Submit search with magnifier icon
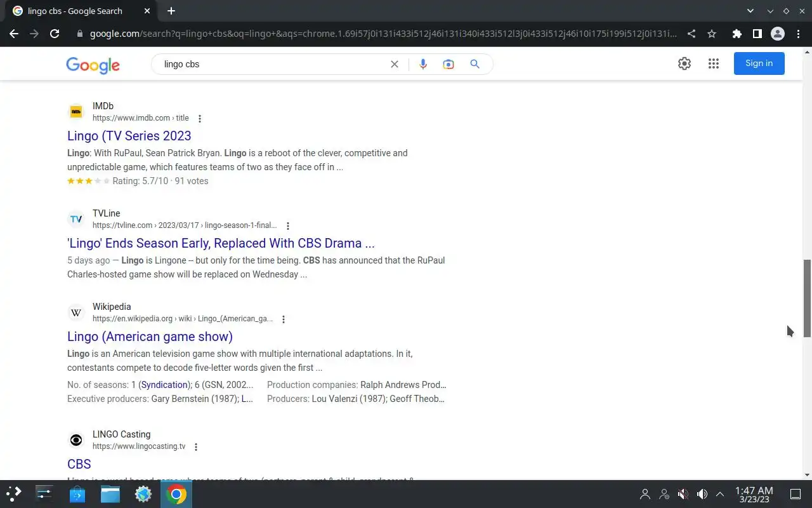The height and width of the screenshot is (508, 812). pyautogui.click(x=475, y=64)
